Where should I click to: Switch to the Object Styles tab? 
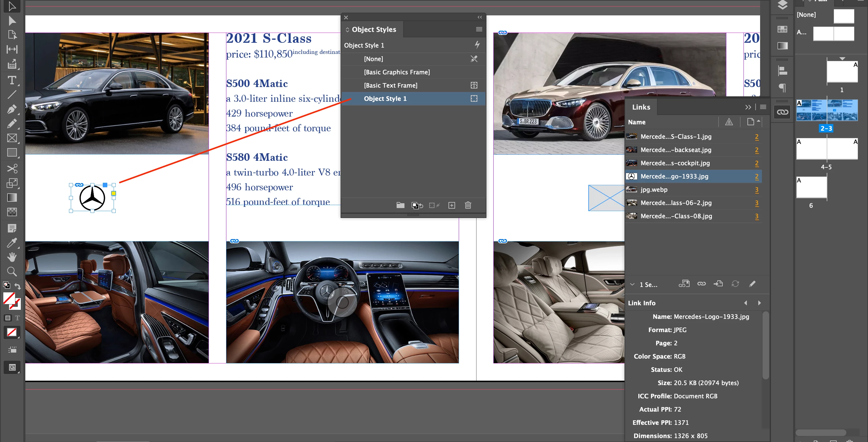tap(373, 29)
